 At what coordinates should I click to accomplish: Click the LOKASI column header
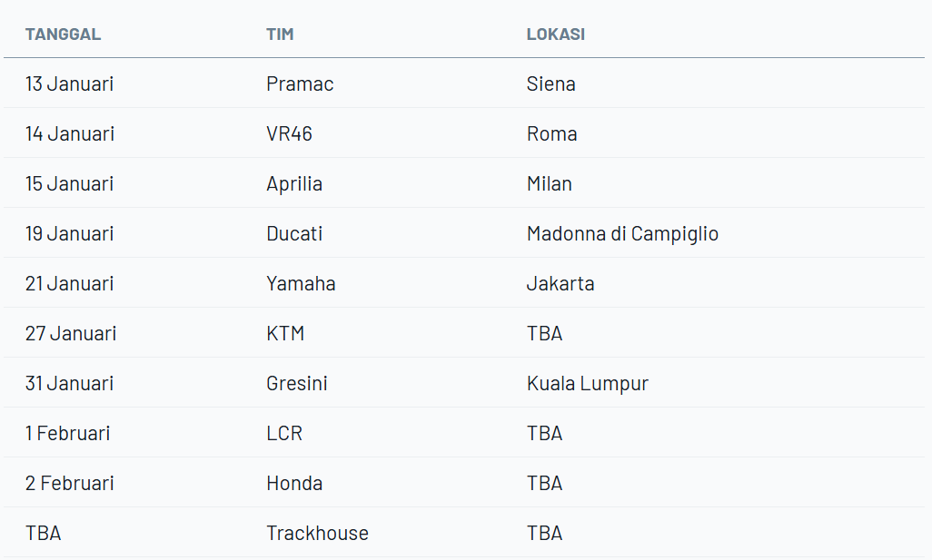click(x=555, y=34)
